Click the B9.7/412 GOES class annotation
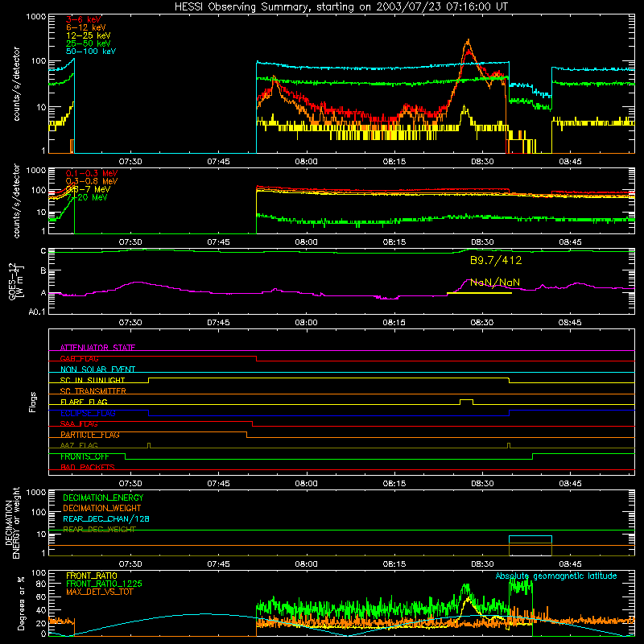The height and width of the screenshot is (644, 644). [496, 260]
